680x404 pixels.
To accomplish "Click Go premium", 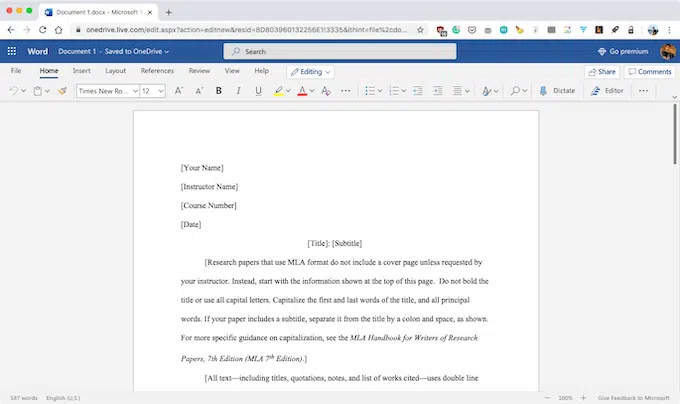I will [x=623, y=51].
